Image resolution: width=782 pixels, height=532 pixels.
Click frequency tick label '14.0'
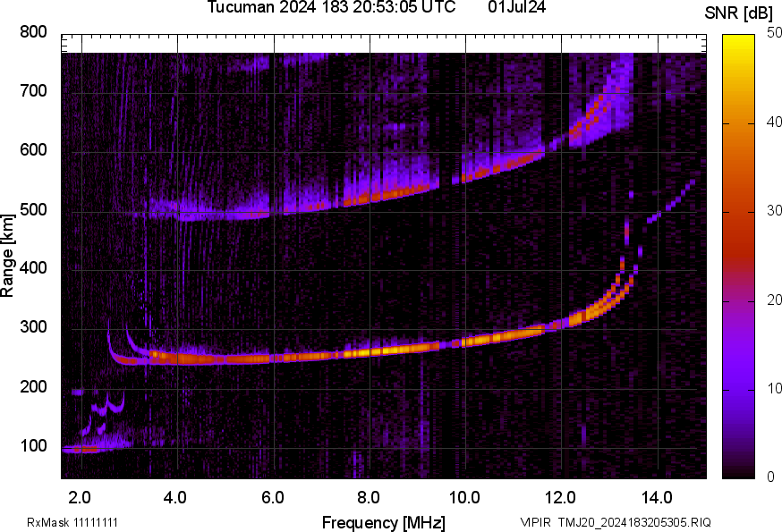[657, 497]
